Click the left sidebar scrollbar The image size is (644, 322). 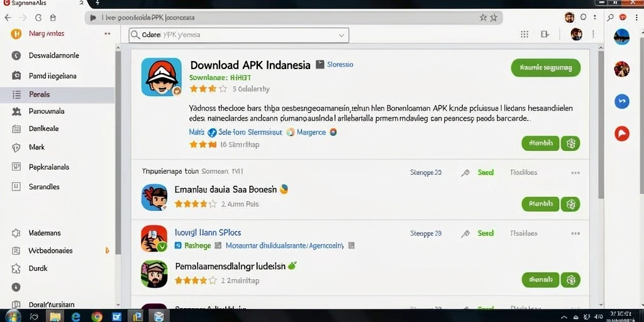tap(118, 152)
